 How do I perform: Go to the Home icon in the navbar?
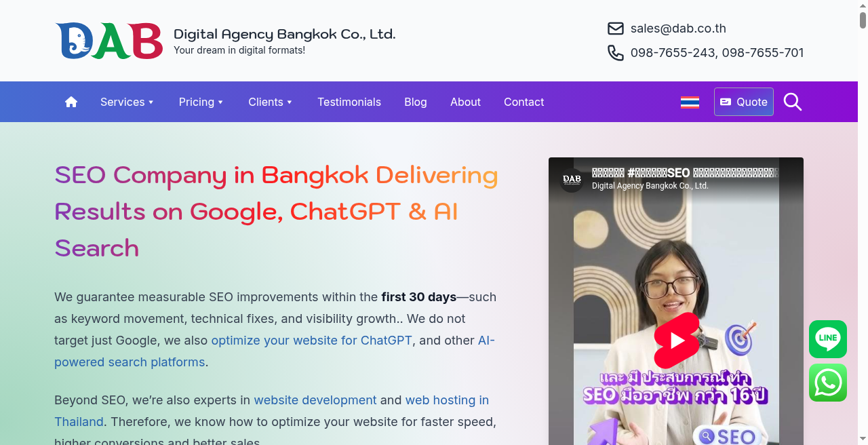[x=71, y=102]
